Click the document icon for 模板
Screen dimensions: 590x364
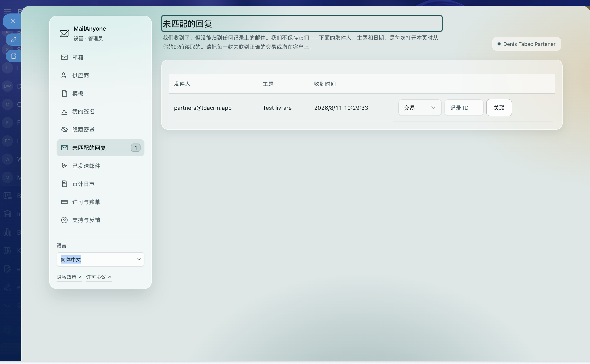64,94
